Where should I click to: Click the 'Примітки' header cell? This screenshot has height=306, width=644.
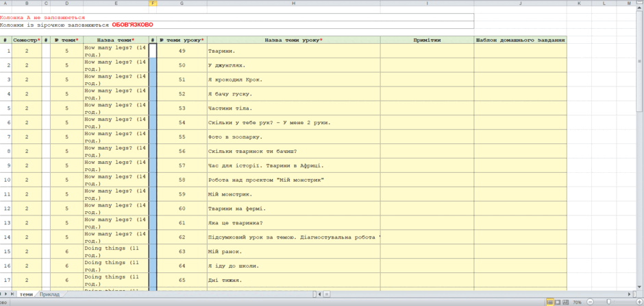(427, 40)
